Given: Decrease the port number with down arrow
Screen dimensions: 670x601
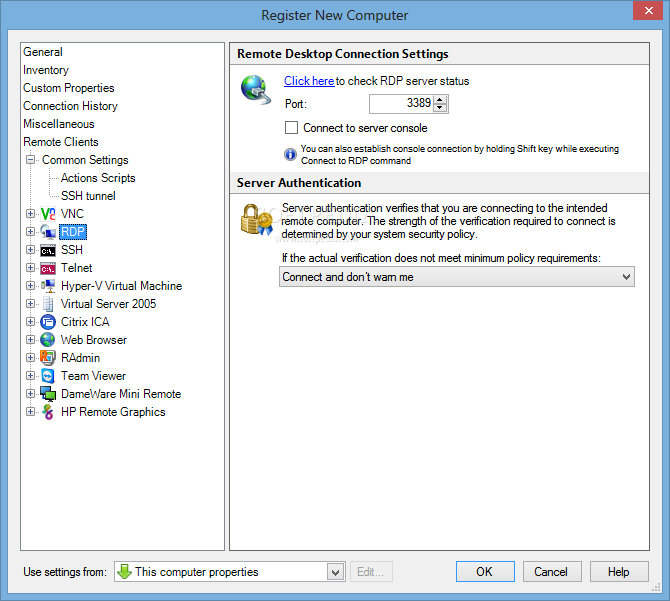Looking at the screenshot, I should [x=440, y=108].
